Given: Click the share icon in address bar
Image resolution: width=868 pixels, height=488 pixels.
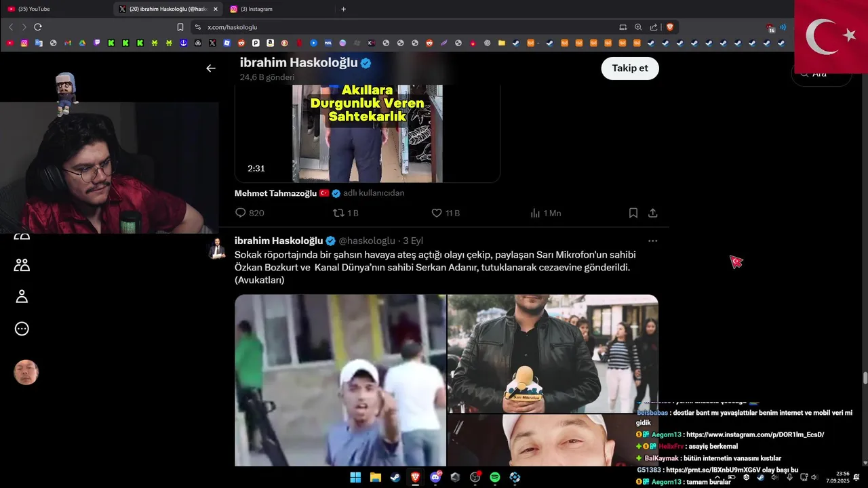Looking at the screenshot, I should click(654, 27).
